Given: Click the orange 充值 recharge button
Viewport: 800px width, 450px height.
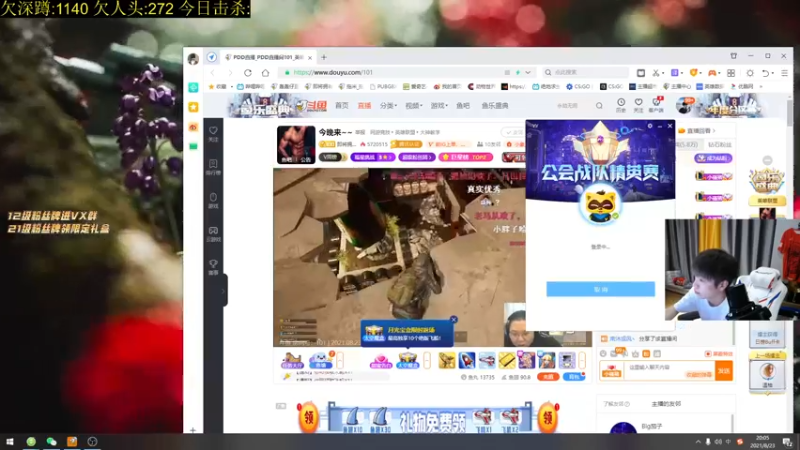Looking at the screenshot, I should [x=548, y=377].
